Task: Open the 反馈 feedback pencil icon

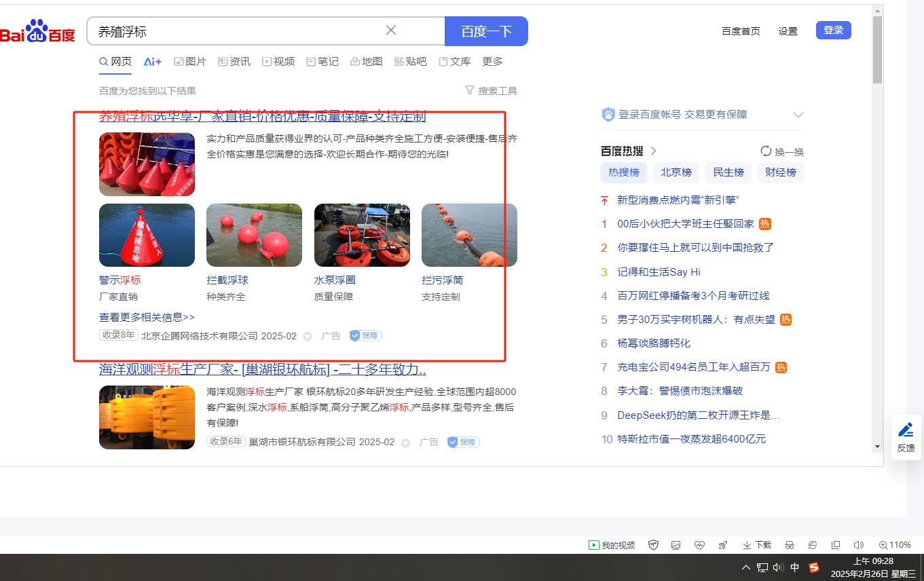Action: 906,430
